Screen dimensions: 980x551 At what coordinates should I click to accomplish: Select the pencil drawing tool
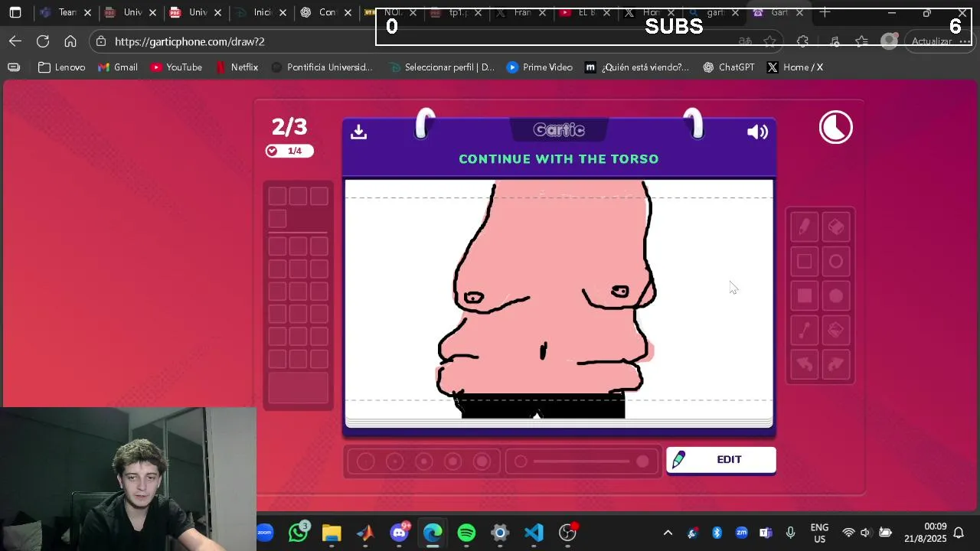[804, 227]
